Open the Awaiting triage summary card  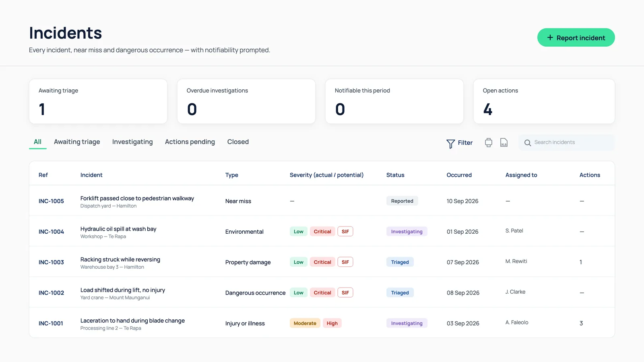98,101
